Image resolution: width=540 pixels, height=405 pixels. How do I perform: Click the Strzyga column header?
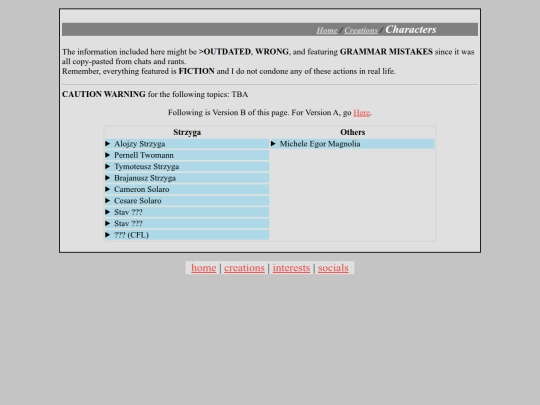coord(187,132)
